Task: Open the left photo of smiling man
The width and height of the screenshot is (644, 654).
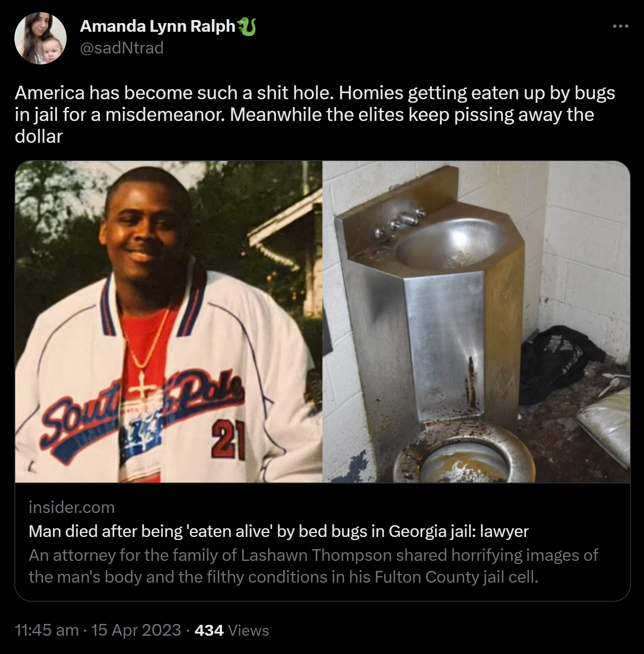Action: (169, 322)
